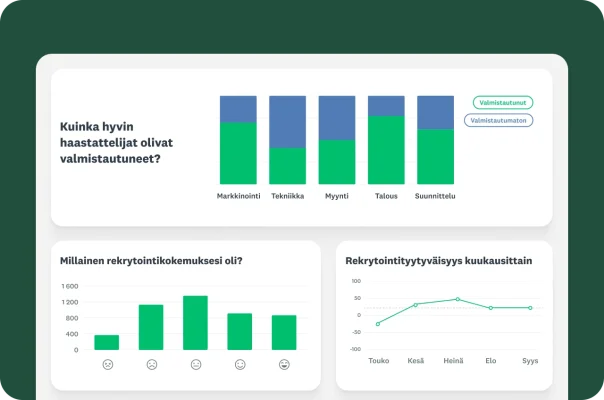The image size is (604, 400).
Task: Click the very dissatisfied face icon
Action: [107, 364]
